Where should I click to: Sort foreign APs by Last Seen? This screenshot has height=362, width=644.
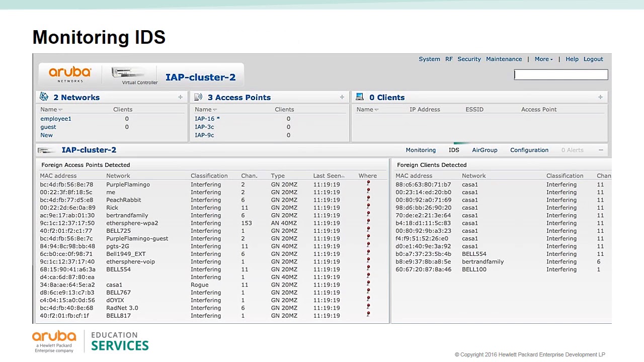click(x=329, y=175)
